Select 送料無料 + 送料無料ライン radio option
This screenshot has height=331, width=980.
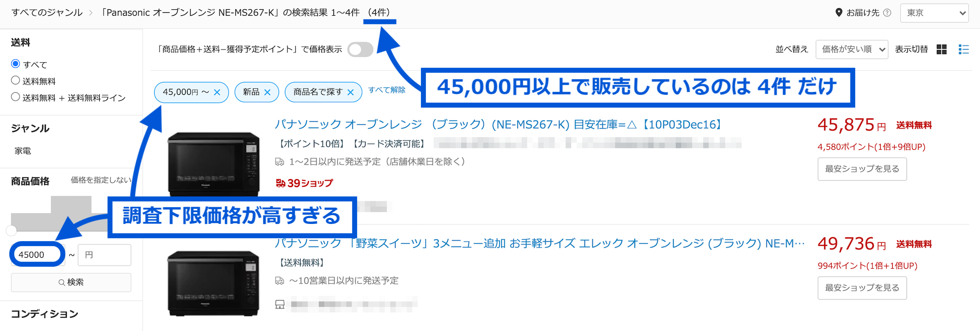tap(16, 97)
